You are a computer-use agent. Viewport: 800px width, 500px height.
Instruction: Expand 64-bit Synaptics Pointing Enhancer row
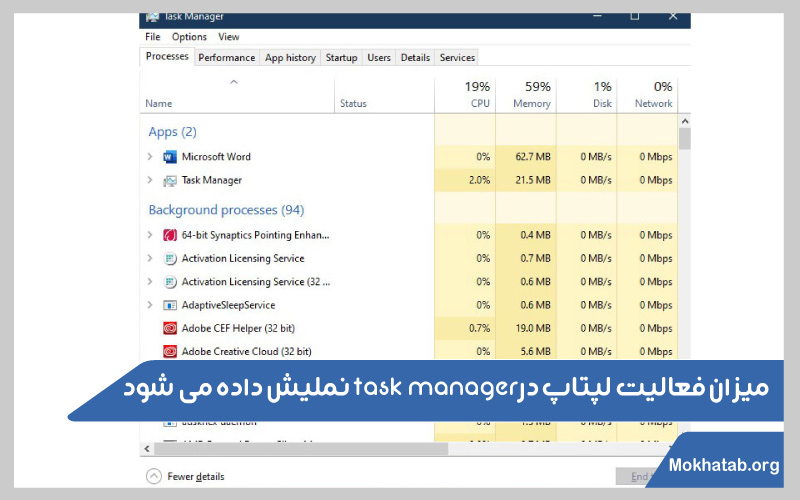click(x=150, y=235)
